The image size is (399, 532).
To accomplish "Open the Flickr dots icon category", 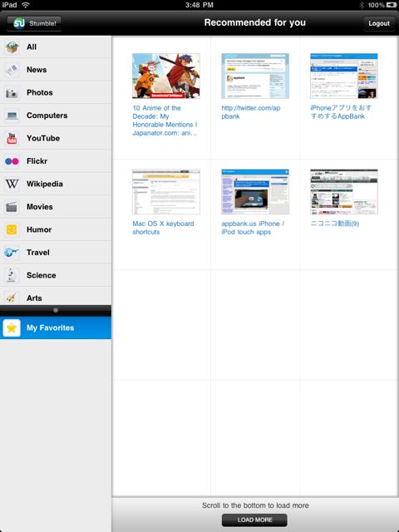I will 12,161.
